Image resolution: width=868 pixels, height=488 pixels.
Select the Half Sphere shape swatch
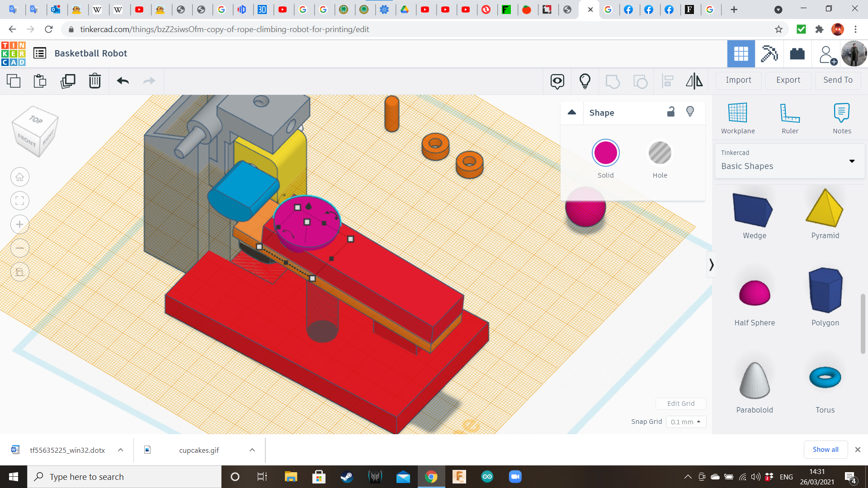754,294
